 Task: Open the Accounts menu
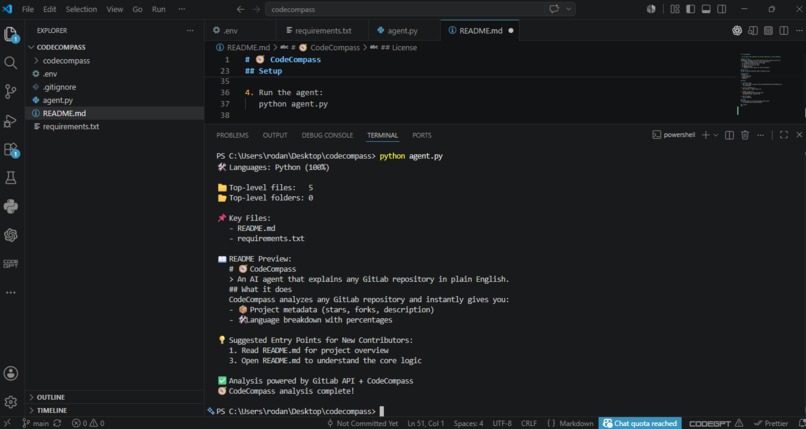[x=10, y=374]
